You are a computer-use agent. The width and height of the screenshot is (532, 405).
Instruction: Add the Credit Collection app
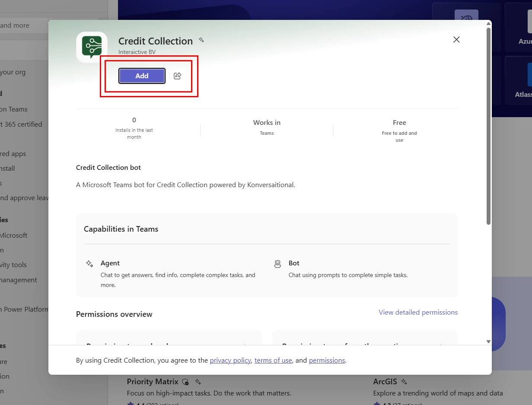click(142, 76)
